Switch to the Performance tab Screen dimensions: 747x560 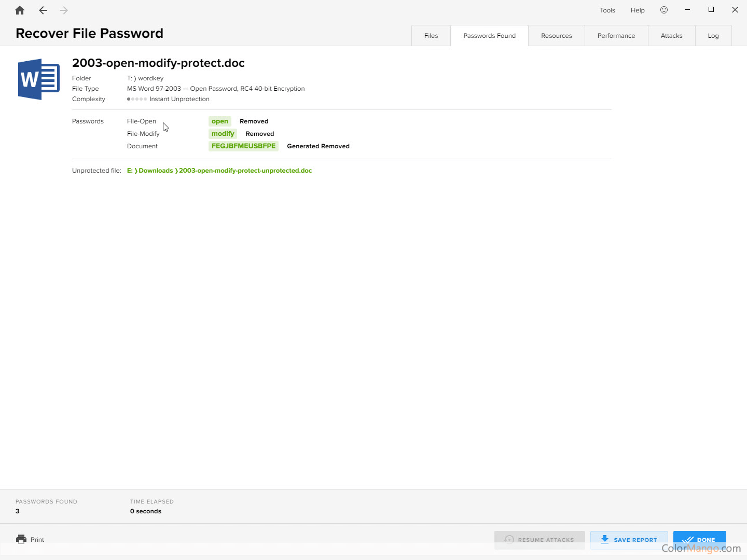[616, 36]
